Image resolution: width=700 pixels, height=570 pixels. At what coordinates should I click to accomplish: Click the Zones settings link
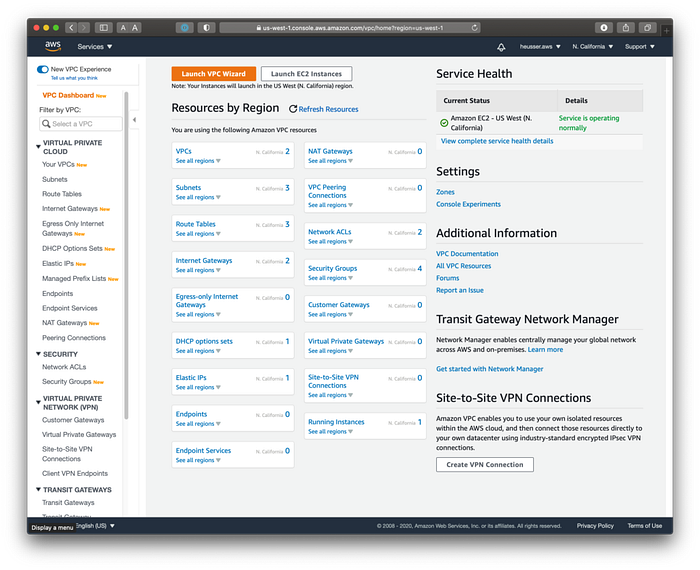point(445,192)
